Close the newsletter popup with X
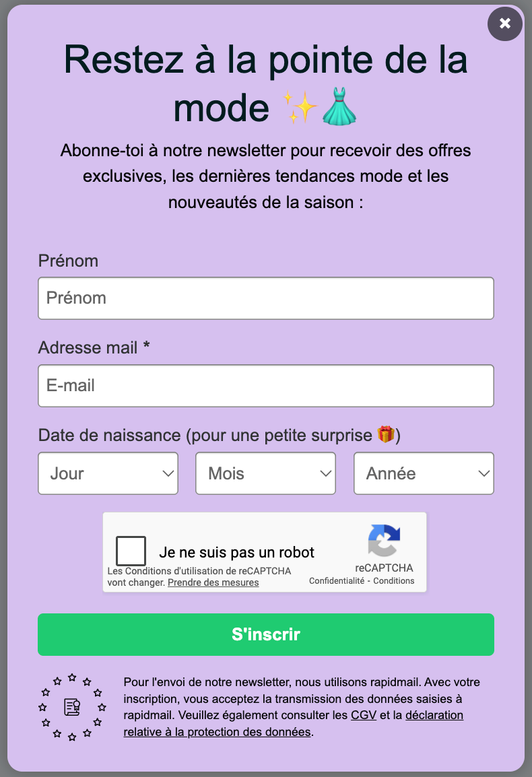The width and height of the screenshot is (532, 777). pyautogui.click(x=505, y=24)
